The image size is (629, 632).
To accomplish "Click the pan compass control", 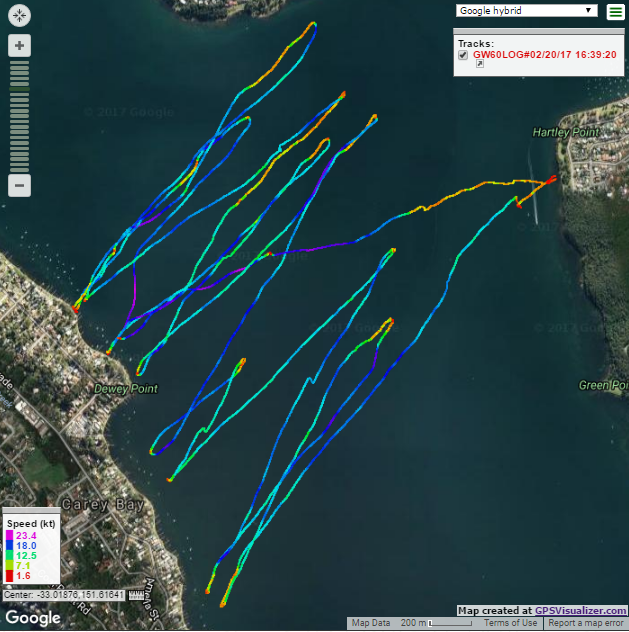I will pyautogui.click(x=21, y=15).
